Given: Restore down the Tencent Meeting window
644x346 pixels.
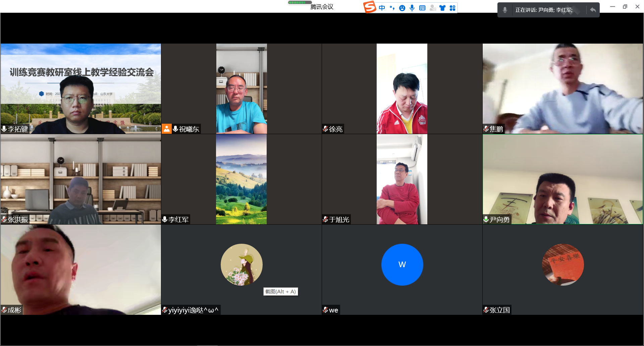Looking at the screenshot, I should [x=625, y=7].
